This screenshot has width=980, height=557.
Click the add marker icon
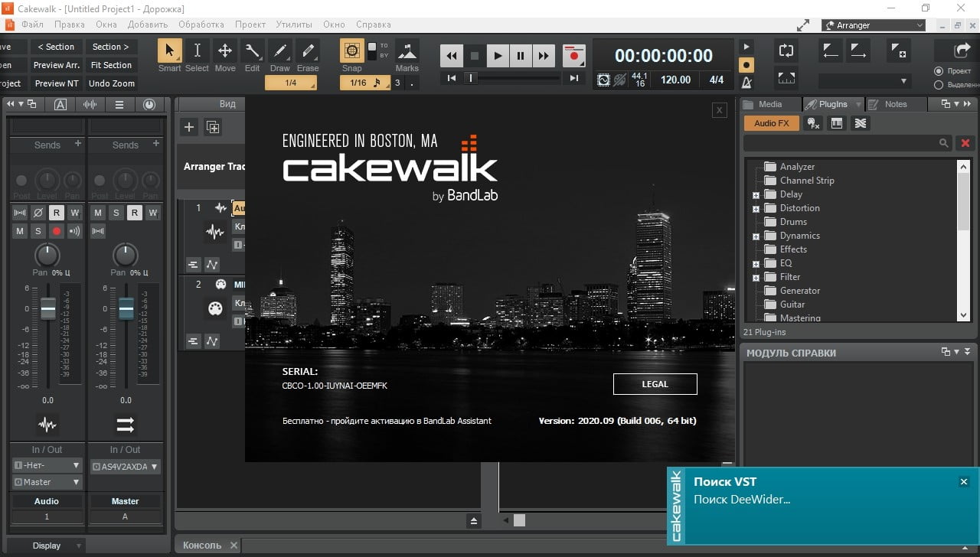coord(899,51)
